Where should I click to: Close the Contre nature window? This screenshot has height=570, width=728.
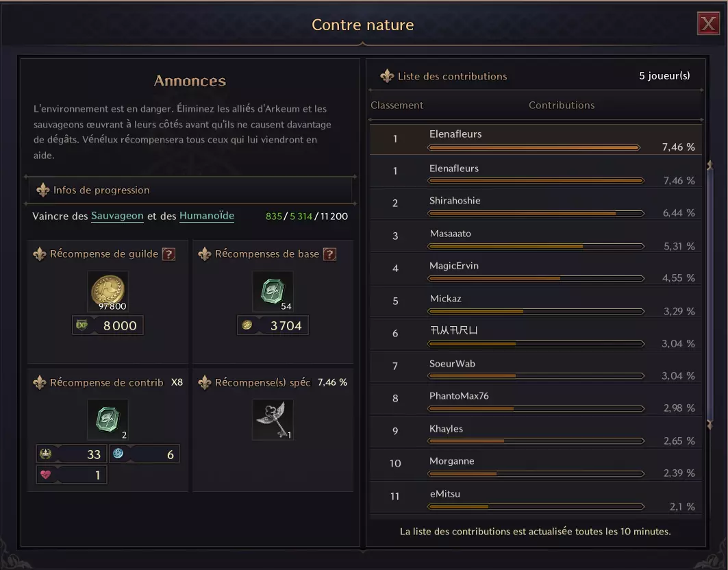click(x=707, y=25)
